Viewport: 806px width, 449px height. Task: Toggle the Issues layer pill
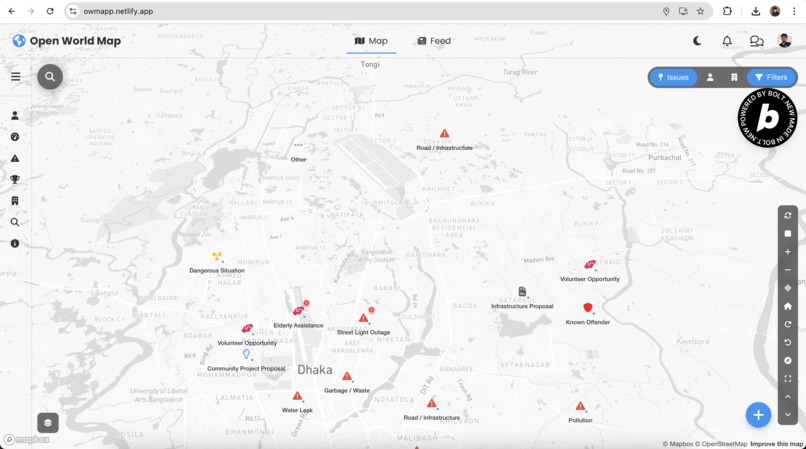tap(673, 77)
